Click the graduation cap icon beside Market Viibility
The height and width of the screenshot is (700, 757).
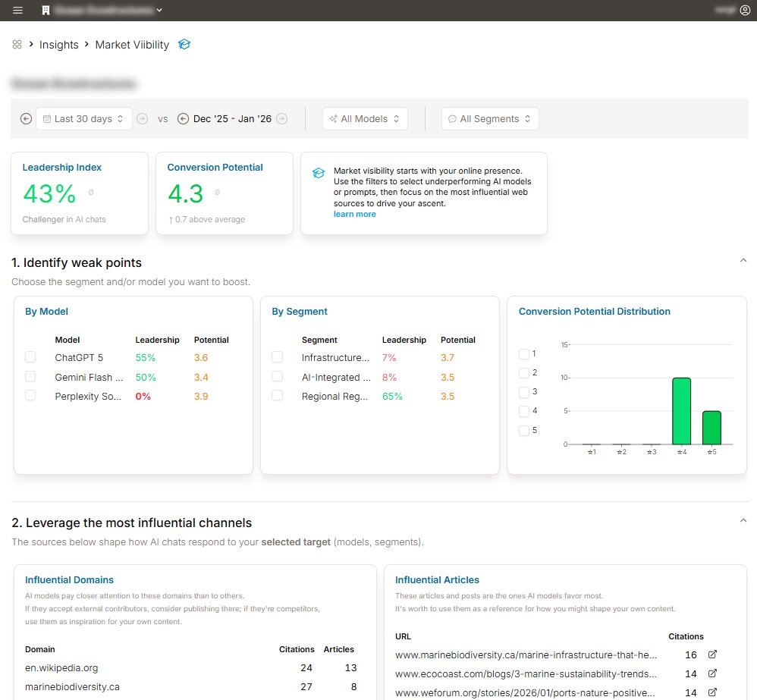(x=184, y=45)
